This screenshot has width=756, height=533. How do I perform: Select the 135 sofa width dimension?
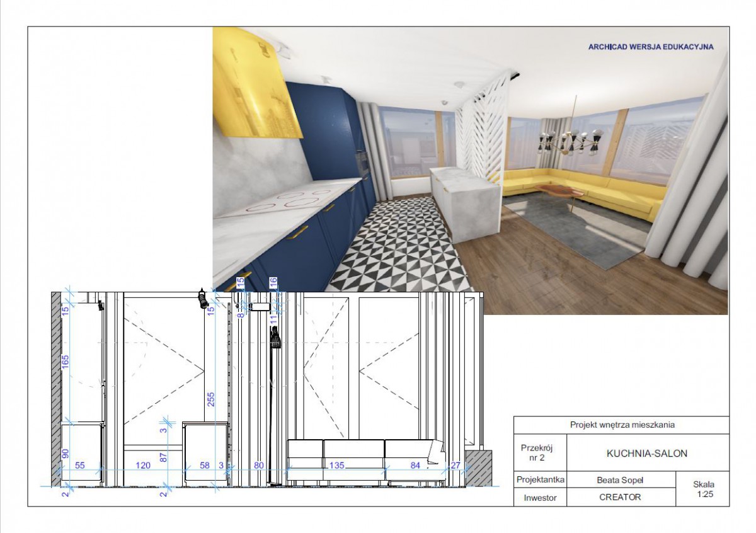[337, 466]
